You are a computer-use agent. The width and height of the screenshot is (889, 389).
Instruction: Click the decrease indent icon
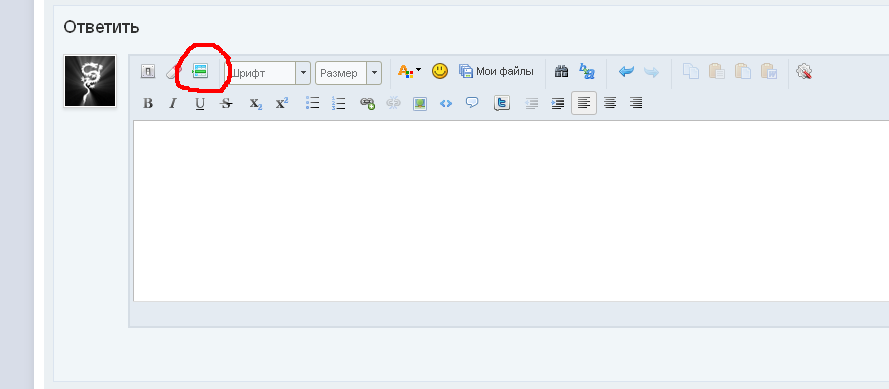click(531, 103)
